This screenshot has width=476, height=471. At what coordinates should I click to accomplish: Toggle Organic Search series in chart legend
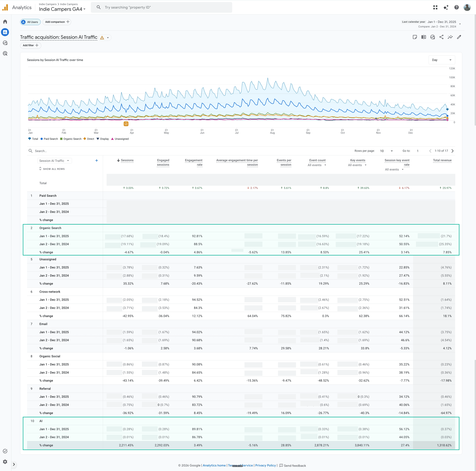(71, 139)
